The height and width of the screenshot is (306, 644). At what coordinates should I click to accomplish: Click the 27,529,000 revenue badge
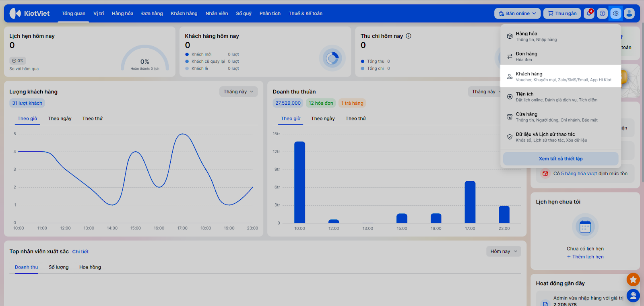(288, 103)
